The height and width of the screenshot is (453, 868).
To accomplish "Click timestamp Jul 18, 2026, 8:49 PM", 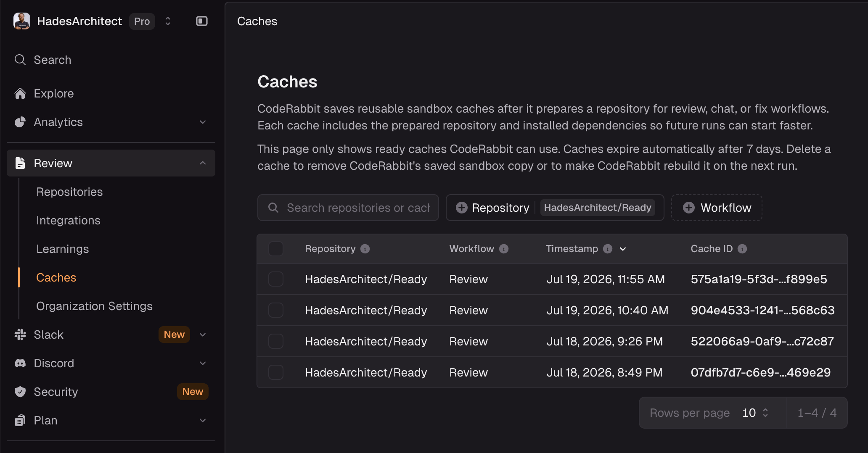I will tap(604, 372).
